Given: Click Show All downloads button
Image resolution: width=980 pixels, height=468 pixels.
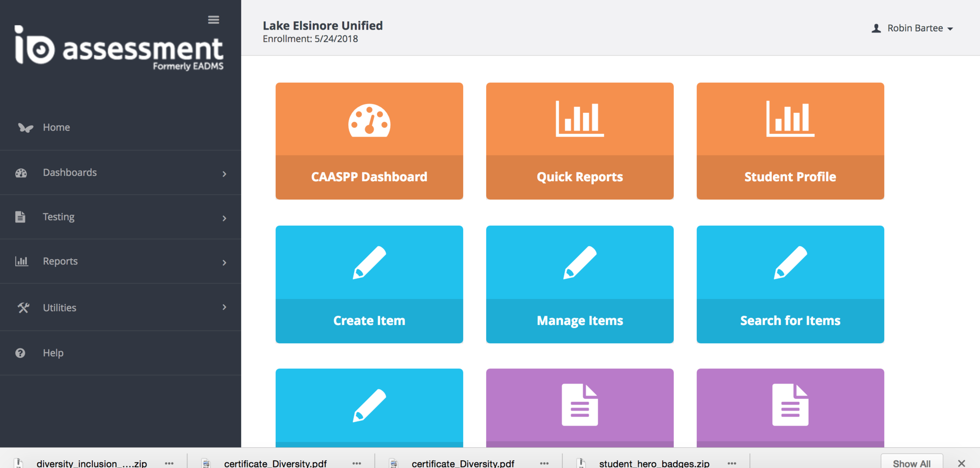Looking at the screenshot, I should pos(911,463).
